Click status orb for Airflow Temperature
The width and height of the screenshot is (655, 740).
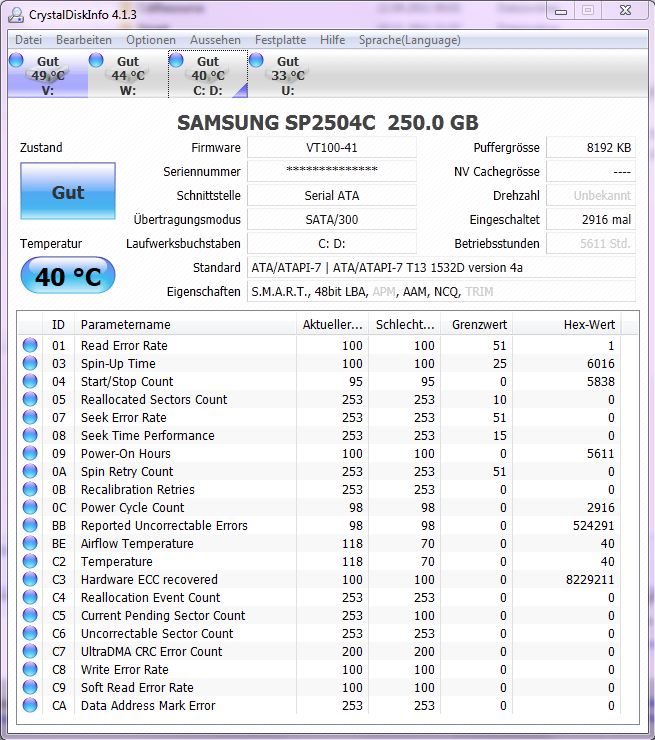click(30, 543)
